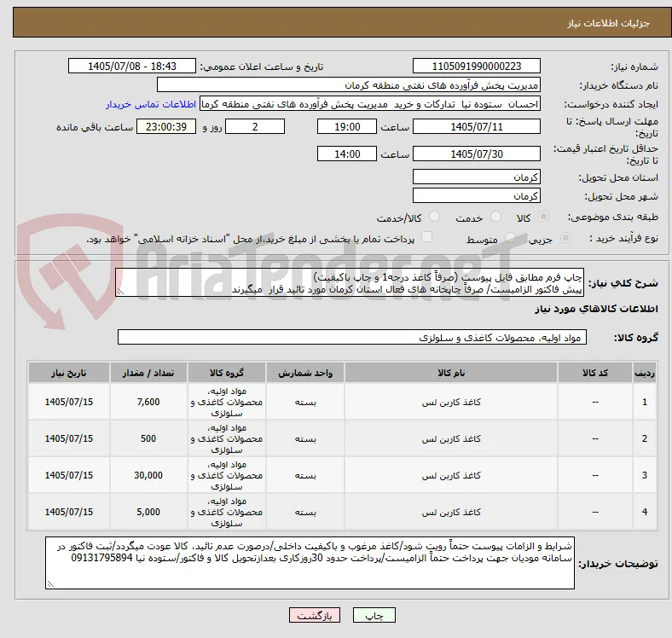
Task: Toggle the Islamic treasury payment checkbox
Action: pyautogui.click(x=427, y=237)
